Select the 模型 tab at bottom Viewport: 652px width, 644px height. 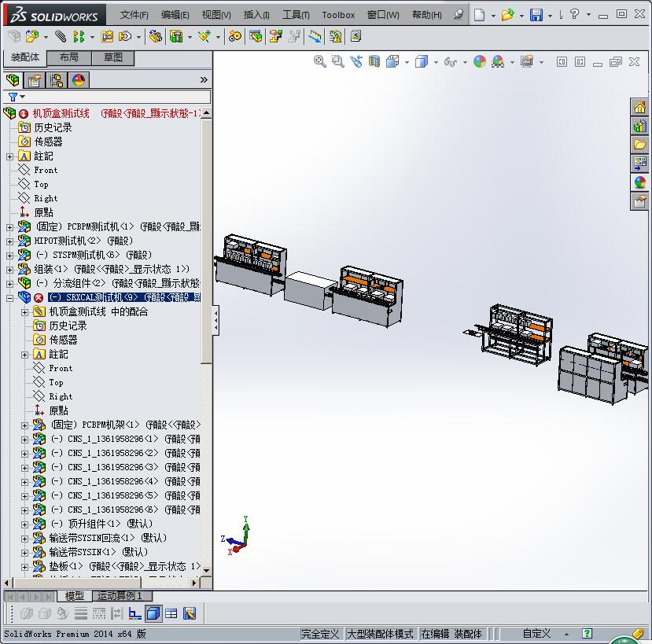pyautogui.click(x=75, y=596)
